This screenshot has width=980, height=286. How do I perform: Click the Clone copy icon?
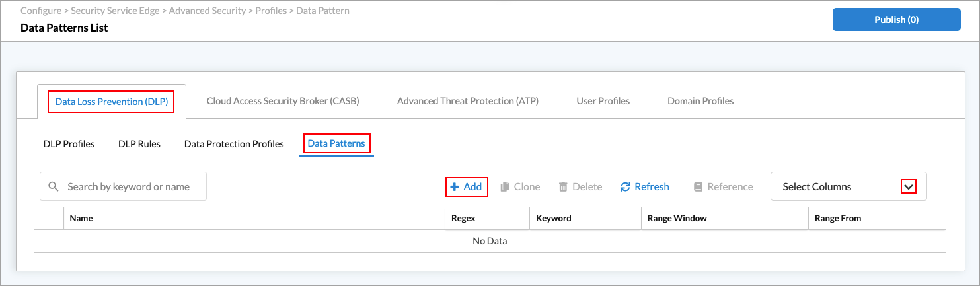tap(505, 187)
